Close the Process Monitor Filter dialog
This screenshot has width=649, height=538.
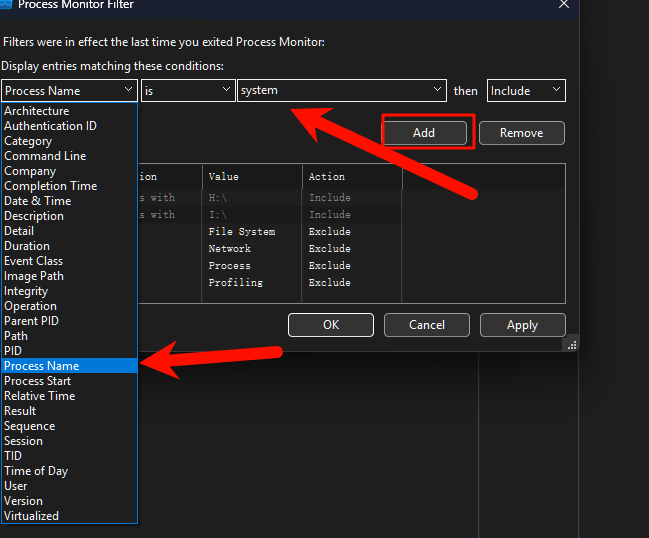564,5
